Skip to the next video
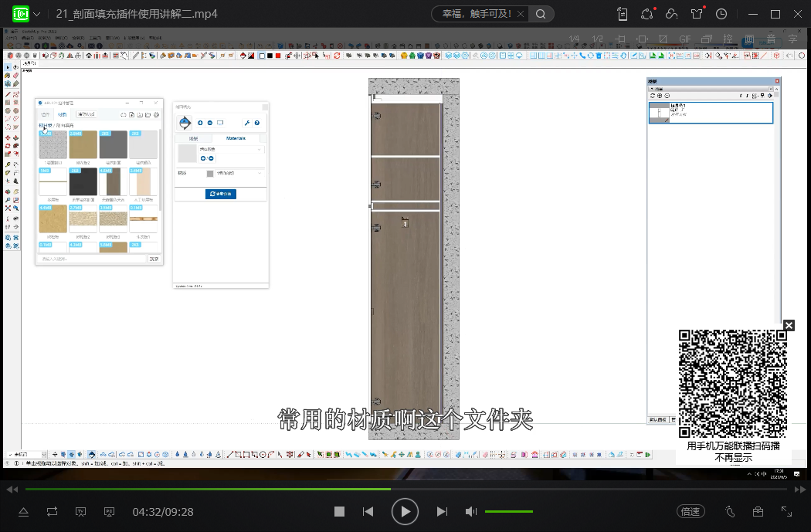Viewport: 811px width, 532px height. [x=442, y=512]
